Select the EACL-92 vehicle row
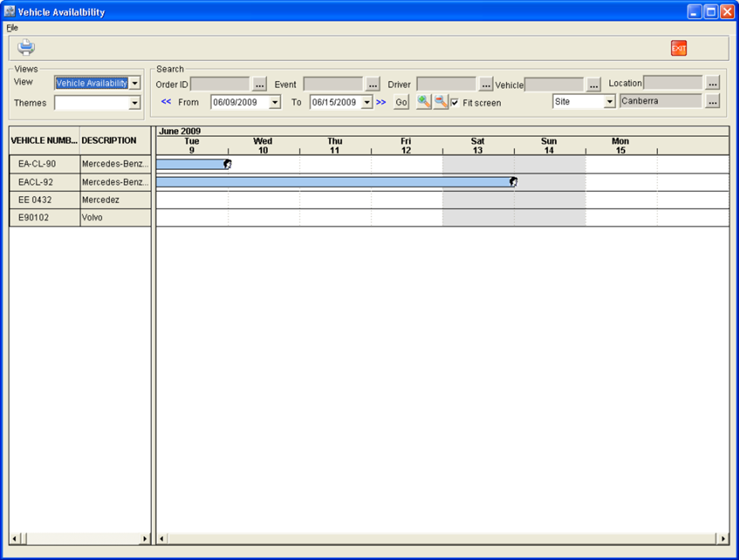Viewport: 739px width, 560px height. coord(80,182)
